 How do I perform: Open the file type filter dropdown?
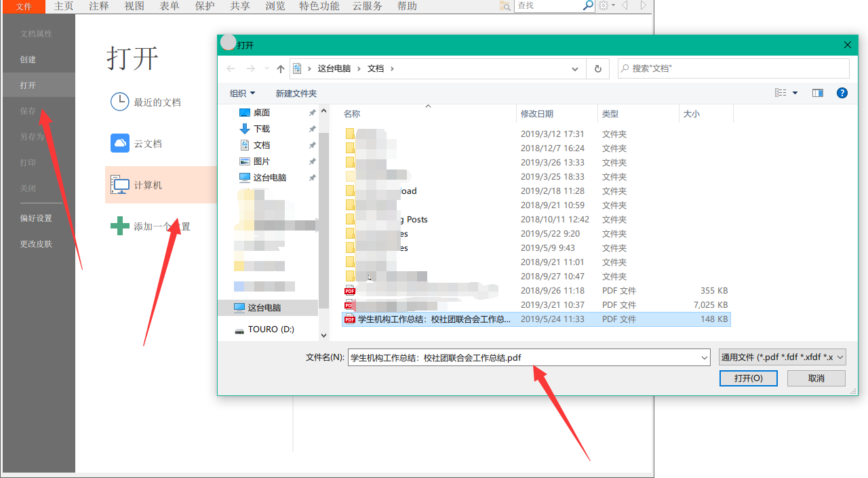coord(782,357)
